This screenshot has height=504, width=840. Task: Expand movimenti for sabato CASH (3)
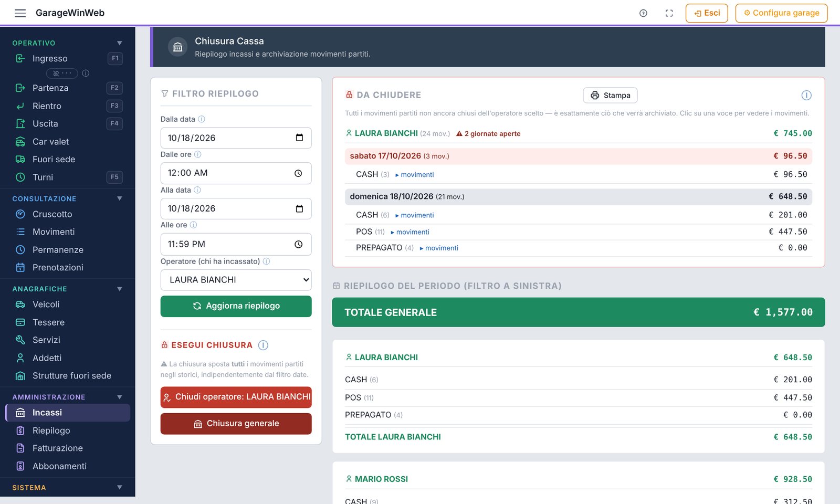pos(414,175)
